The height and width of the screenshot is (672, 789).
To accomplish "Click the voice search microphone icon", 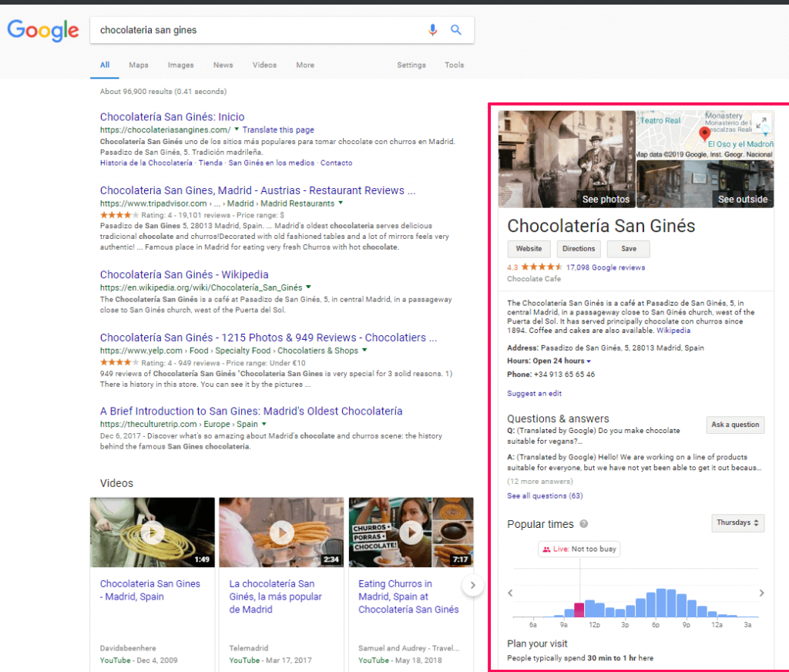I will pyautogui.click(x=432, y=29).
